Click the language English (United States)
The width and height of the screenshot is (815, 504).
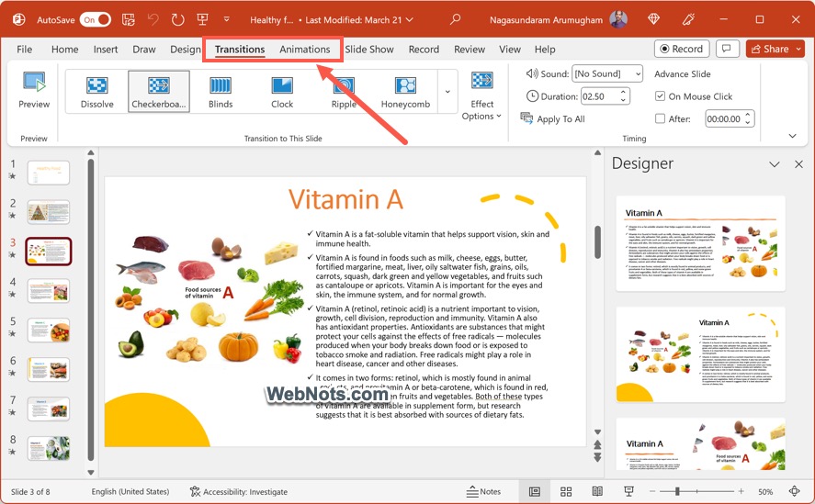[130, 491]
